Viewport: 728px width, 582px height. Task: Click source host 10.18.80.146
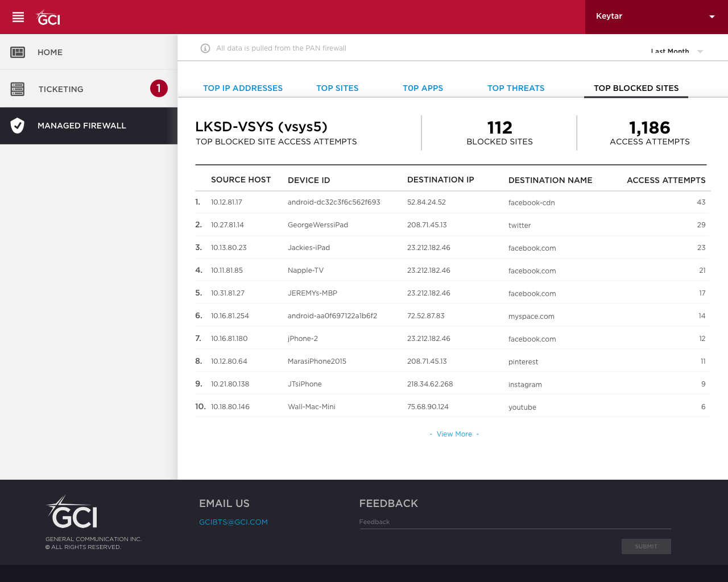pos(230,407)
